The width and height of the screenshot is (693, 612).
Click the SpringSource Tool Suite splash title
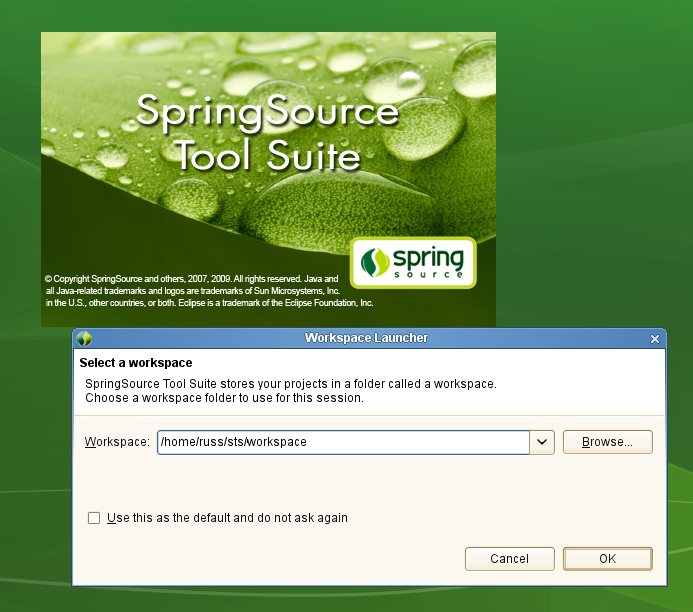(268, 133)
